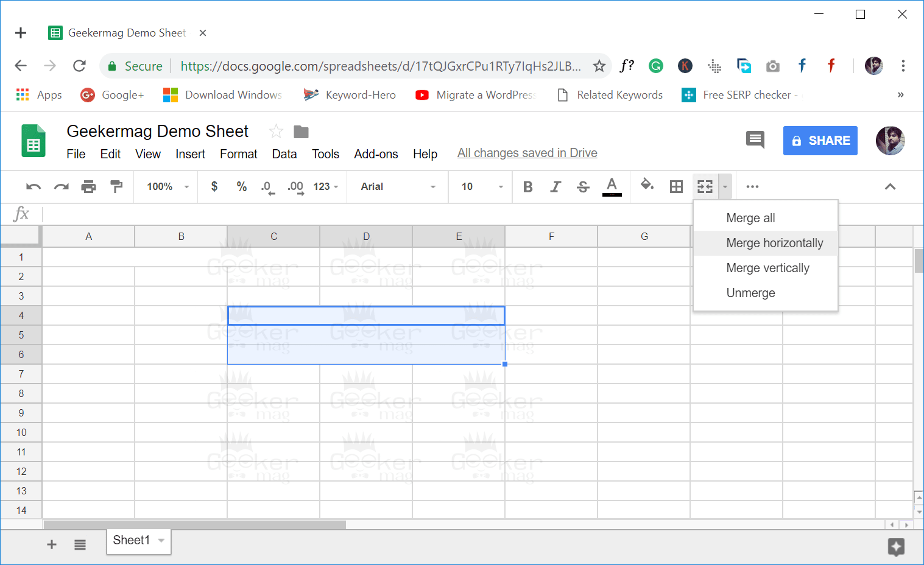This screenshot has height=565, width=924.
Task: Open the comments icon
Action: pyautogui.click(x=755, y=140)
